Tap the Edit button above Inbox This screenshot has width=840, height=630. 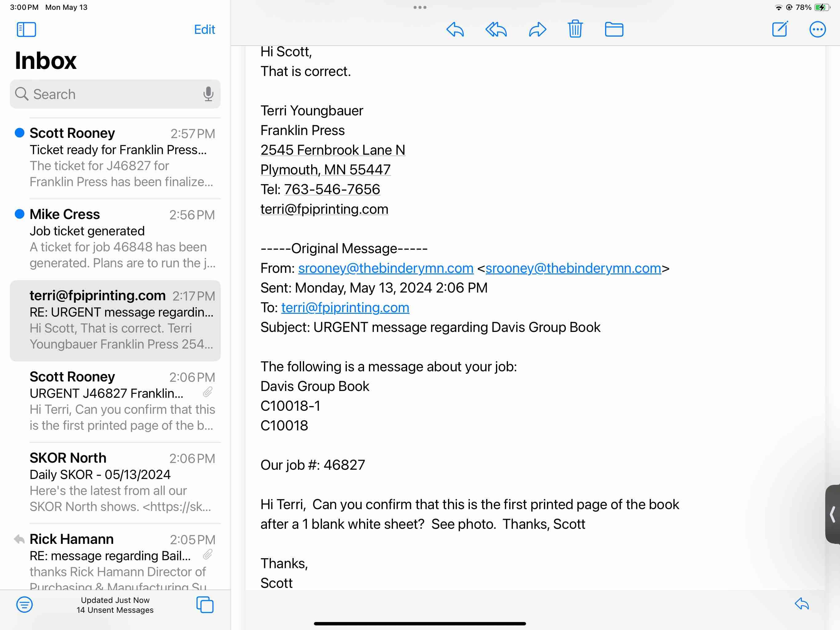[x=204, y=29]
